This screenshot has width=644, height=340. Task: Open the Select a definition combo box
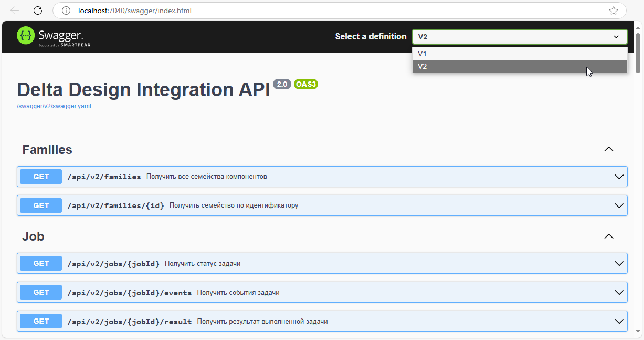pyautogui.click(x=519, y=37)
